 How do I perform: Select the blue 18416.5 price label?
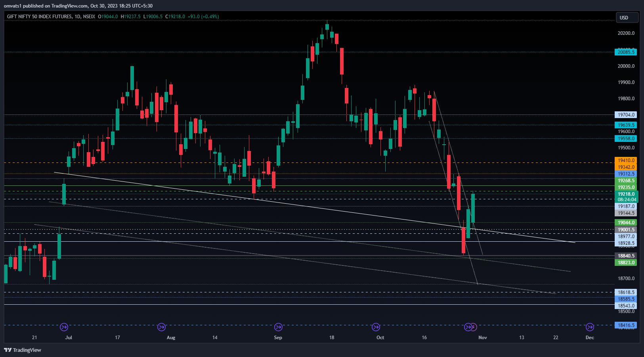point(626,325)
